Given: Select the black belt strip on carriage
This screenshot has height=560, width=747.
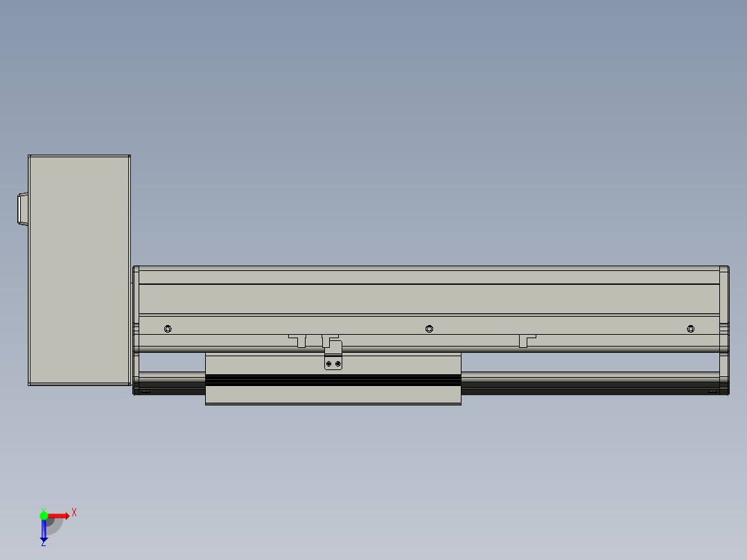Looking at the screenshot, I should coord(333,380).
